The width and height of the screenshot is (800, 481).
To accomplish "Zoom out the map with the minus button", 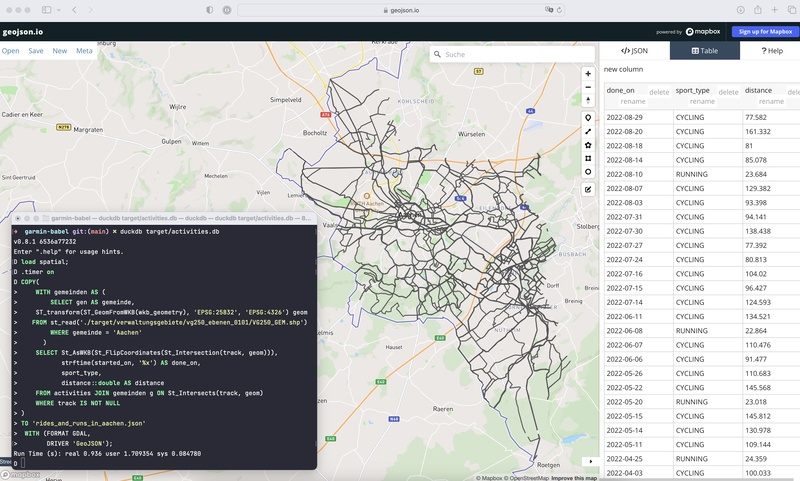I will click(588, 87).
